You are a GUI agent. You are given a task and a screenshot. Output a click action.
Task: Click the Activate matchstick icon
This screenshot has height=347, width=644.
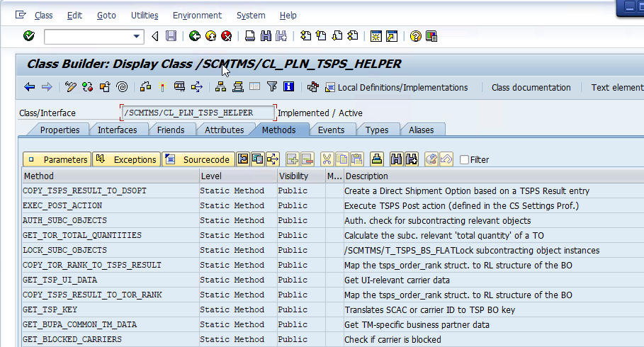pos(163,87)
